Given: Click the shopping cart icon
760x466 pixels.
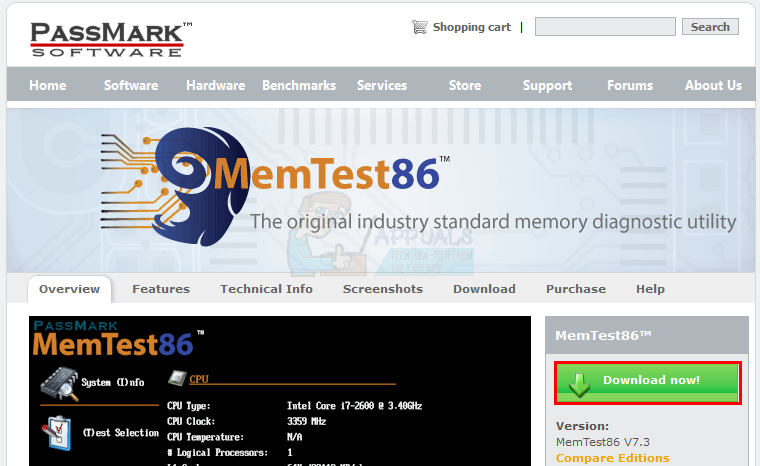Looking at the screenshot, I should coord(420,27).
